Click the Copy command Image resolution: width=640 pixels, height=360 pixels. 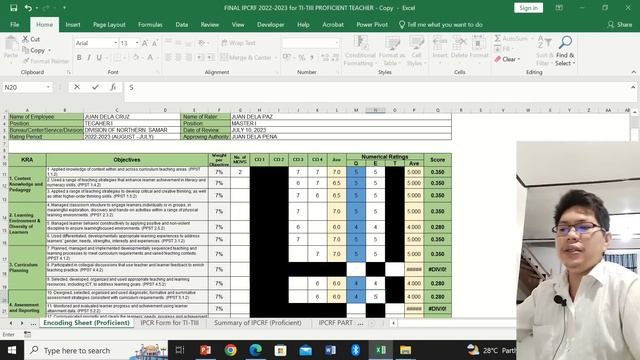tap(34, 50)
